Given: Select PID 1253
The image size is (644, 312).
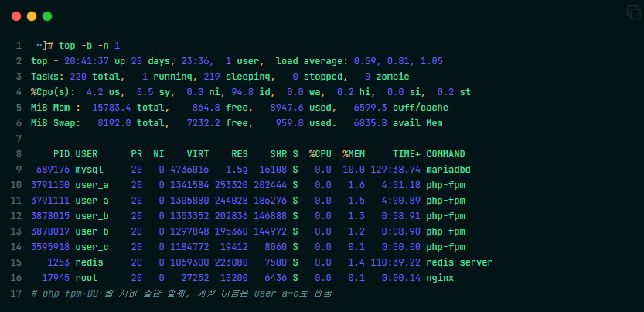Looking at the screenshot, I should (58, 262).
